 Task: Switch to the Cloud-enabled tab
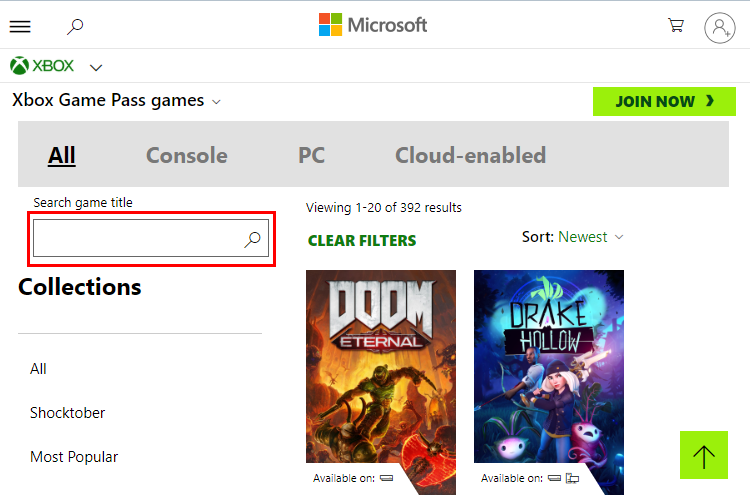pos(470,156)
